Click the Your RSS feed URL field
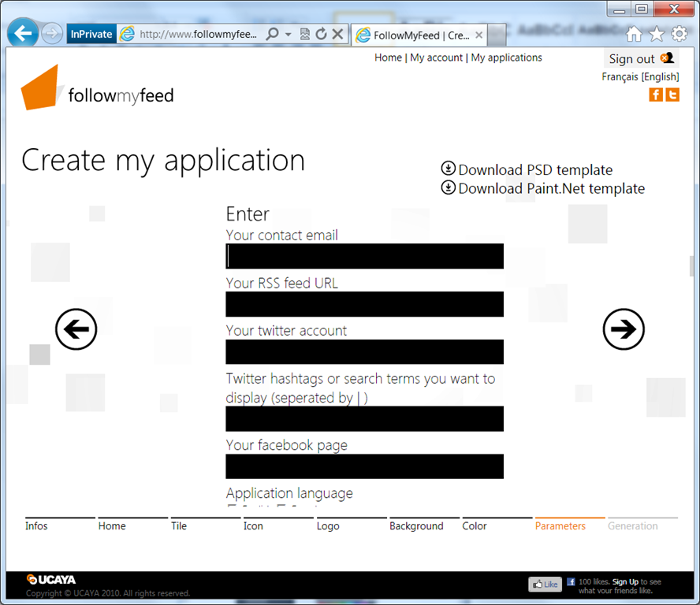The image size is (700, 605). (x=364, y=304)
